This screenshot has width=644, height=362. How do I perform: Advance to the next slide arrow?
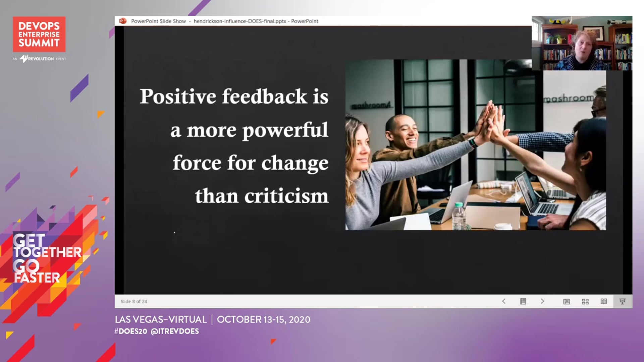(542, 301)
